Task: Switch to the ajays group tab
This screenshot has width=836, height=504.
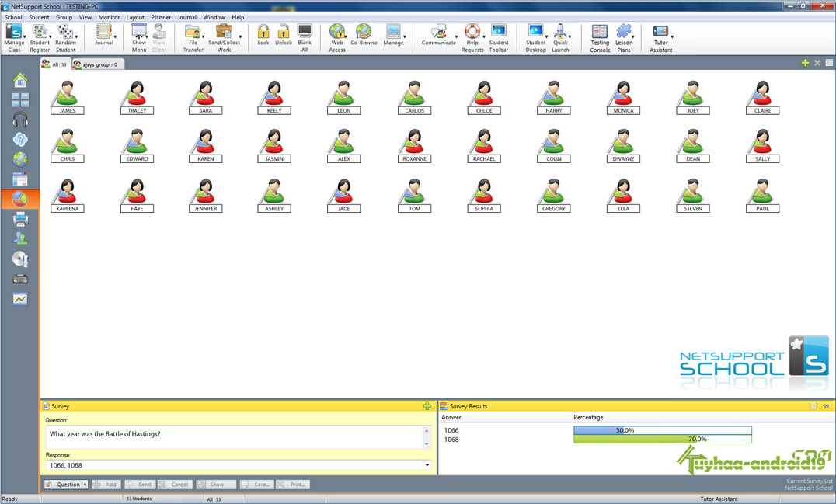Action: tap(96, 64)
